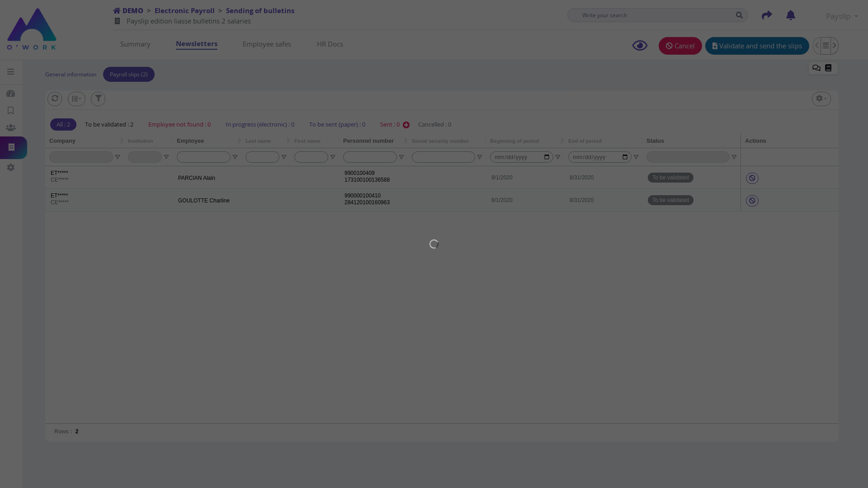
Task: Click the share arrow icon
Action: pyautogui.click(x=767, y=15)
